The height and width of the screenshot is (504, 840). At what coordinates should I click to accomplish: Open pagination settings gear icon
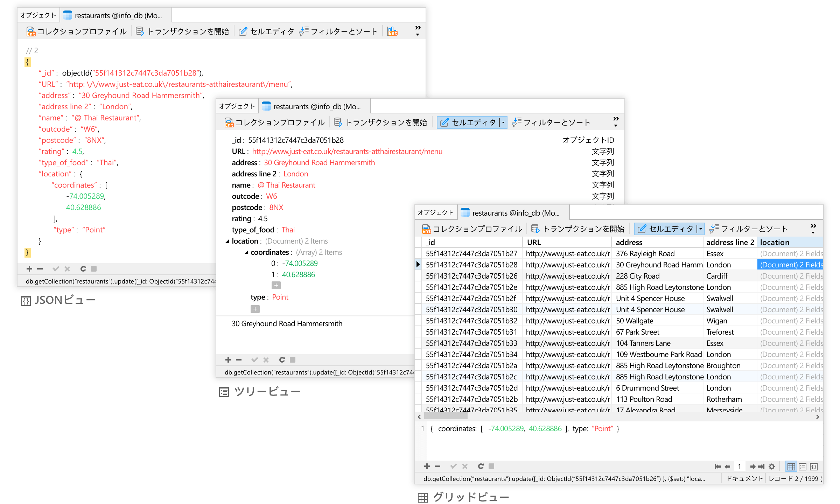tap(772, 467)
